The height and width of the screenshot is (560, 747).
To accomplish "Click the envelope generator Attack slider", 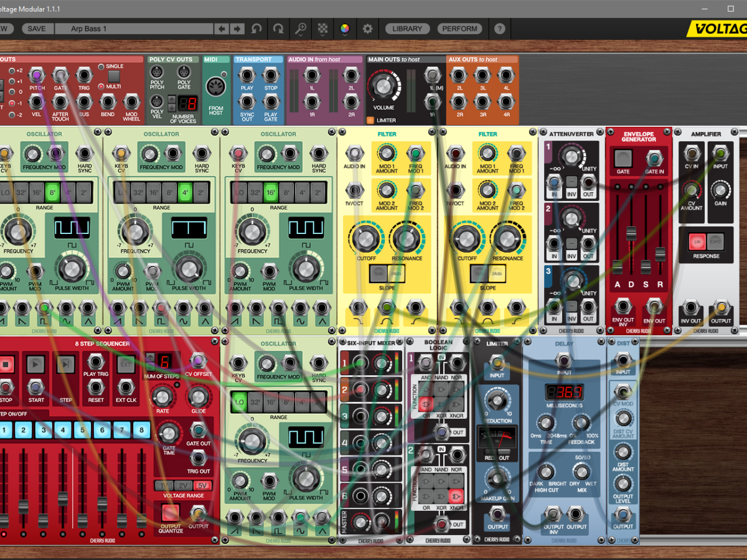I will (618, 266).
